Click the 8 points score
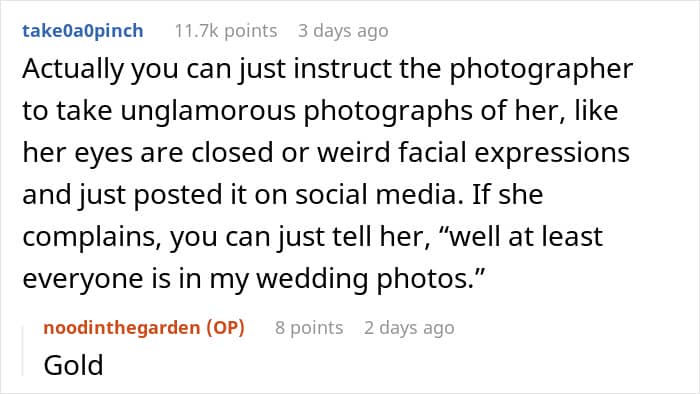This screenshot has height=394, width=700. pos(309,328)
